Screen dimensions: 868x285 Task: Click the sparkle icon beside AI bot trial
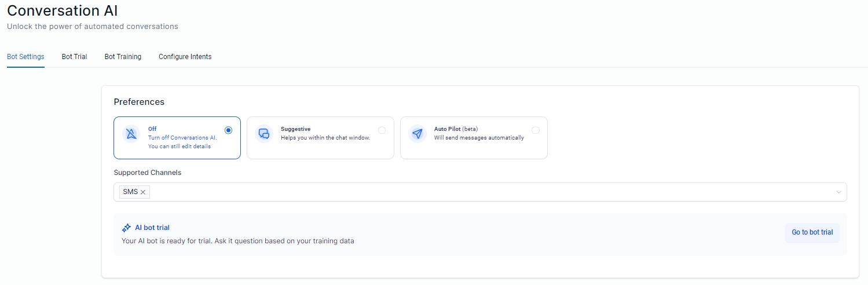click(x=126, y=228)
